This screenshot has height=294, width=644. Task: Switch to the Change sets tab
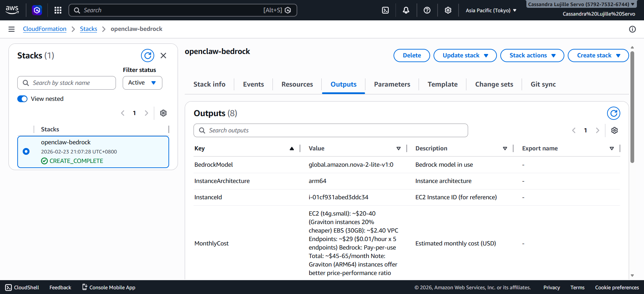point(494,84)
